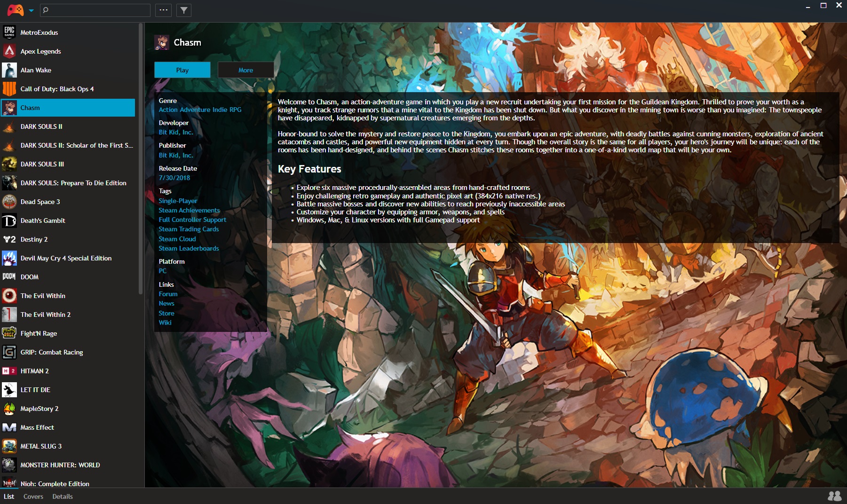Click the Chasm icon in the details header

(162, 42)
